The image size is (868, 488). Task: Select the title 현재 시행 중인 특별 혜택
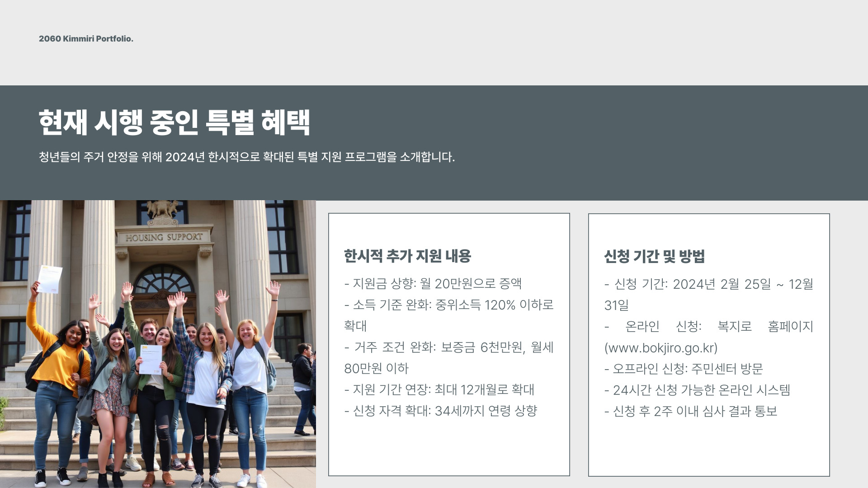[x=174, y=122]
